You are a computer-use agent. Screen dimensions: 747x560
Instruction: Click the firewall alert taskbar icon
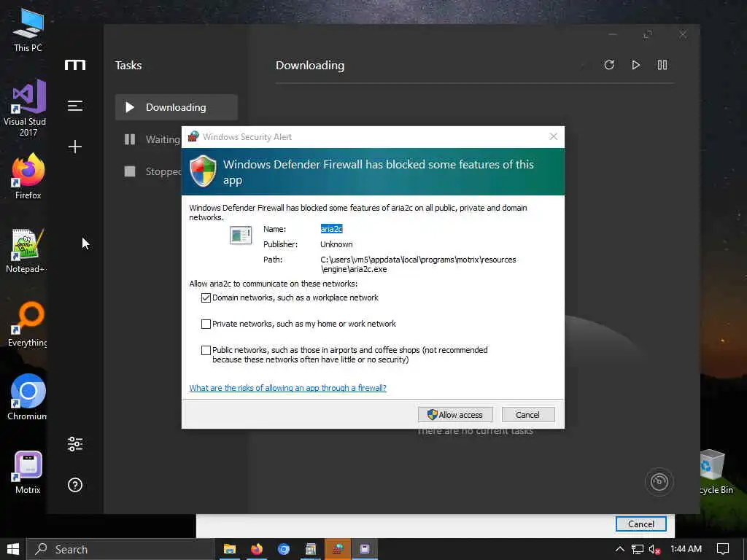click(x=338, y=549)
